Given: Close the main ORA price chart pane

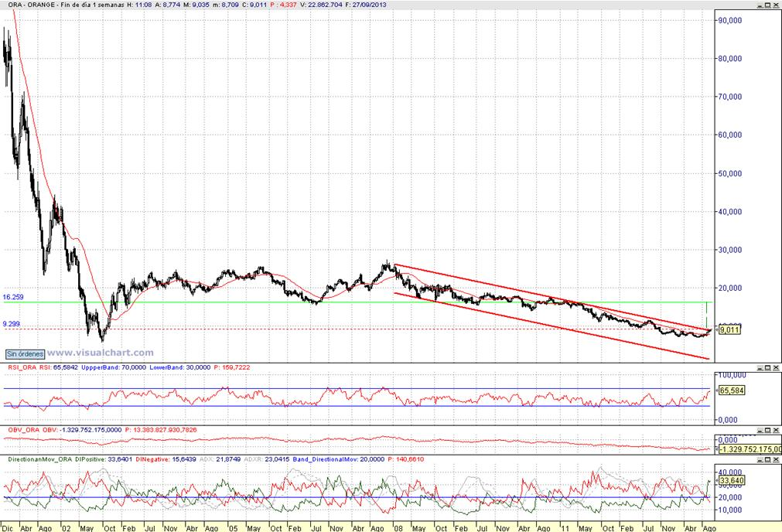Looking at the screenshot, I should coord(776,5).
